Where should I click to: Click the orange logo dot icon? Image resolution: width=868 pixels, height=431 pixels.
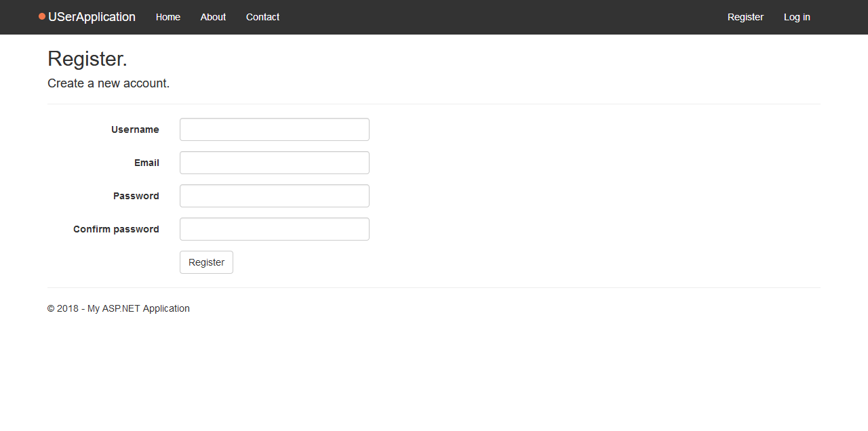[x=41, y=16]
